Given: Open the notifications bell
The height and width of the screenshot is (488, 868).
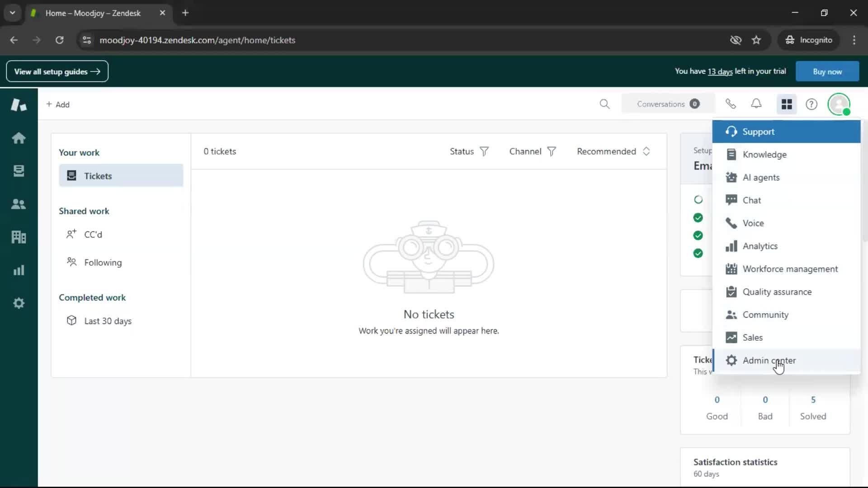Looking at the screenshot, I should click(x=756, y=104).
